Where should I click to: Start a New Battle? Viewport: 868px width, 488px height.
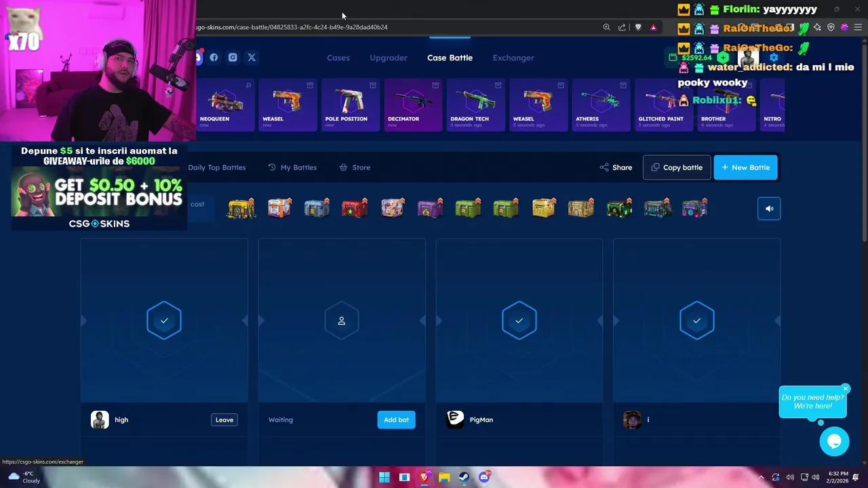(x=745, y=167)
